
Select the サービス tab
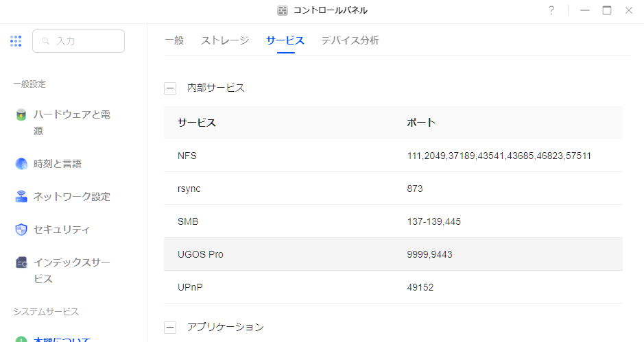285,40
